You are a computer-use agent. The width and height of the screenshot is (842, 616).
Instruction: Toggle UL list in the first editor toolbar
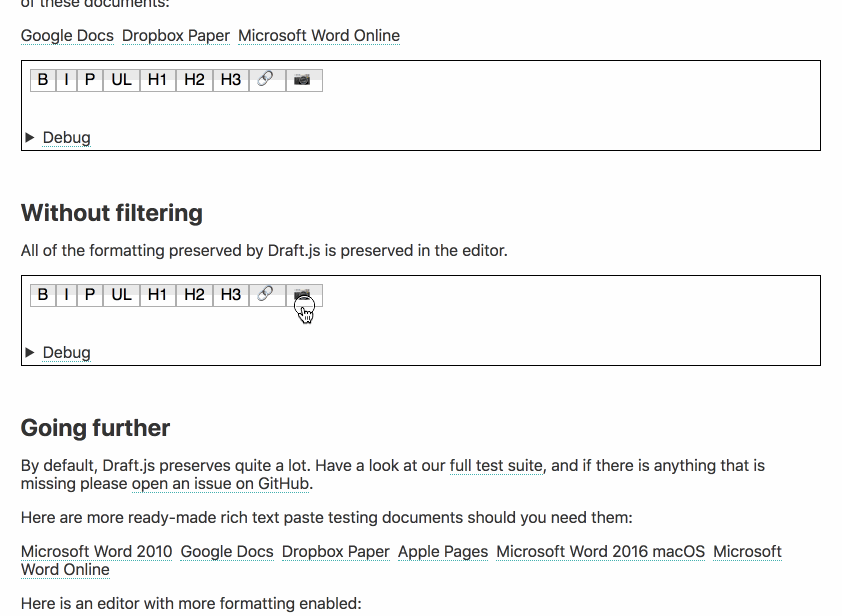121,80
